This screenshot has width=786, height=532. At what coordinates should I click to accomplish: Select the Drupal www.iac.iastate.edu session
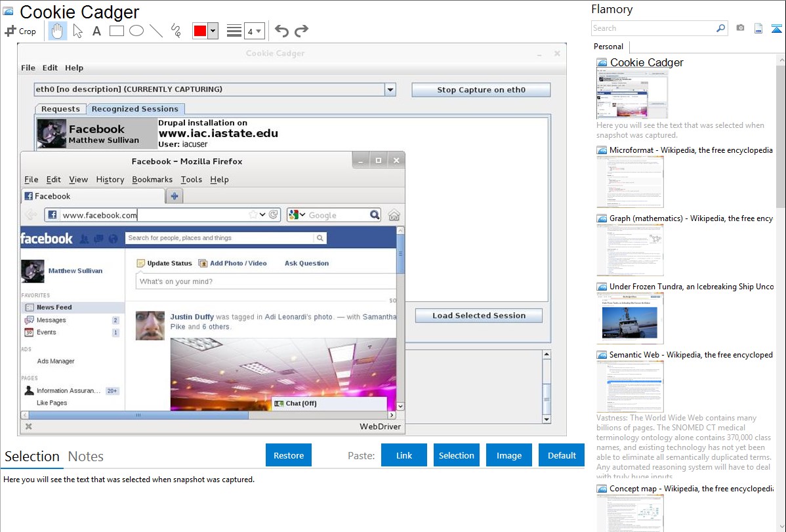point(218,133)
